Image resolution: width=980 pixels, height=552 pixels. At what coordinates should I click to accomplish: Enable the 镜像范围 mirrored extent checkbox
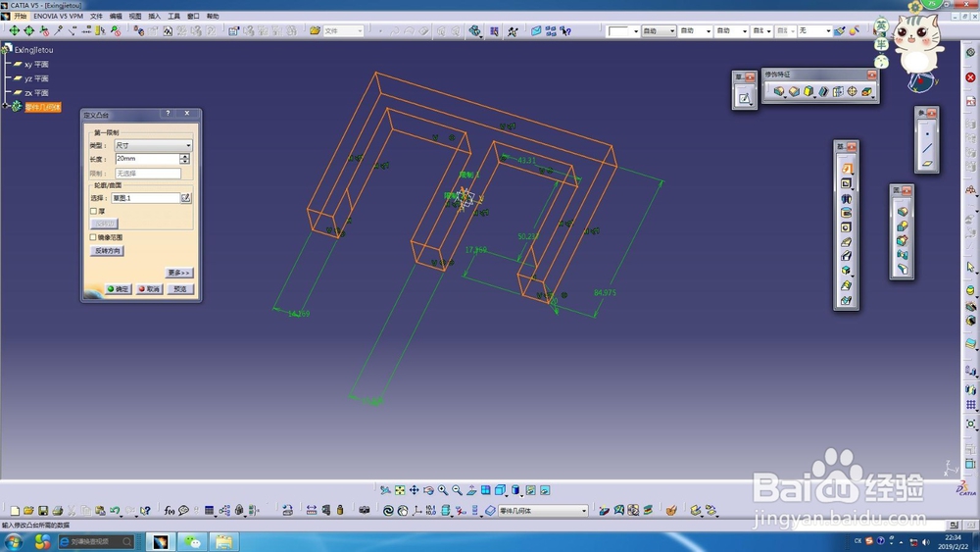(93, 237)
